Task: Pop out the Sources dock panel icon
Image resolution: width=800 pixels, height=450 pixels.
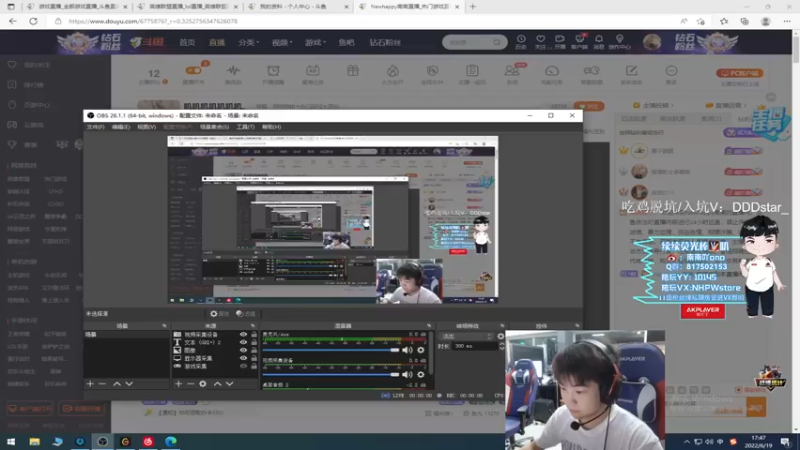Action: coord(253,326)
